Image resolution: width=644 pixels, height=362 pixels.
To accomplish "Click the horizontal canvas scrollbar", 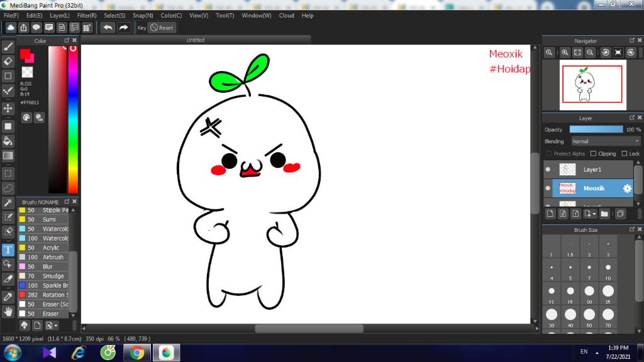I will tap(309, 328).
